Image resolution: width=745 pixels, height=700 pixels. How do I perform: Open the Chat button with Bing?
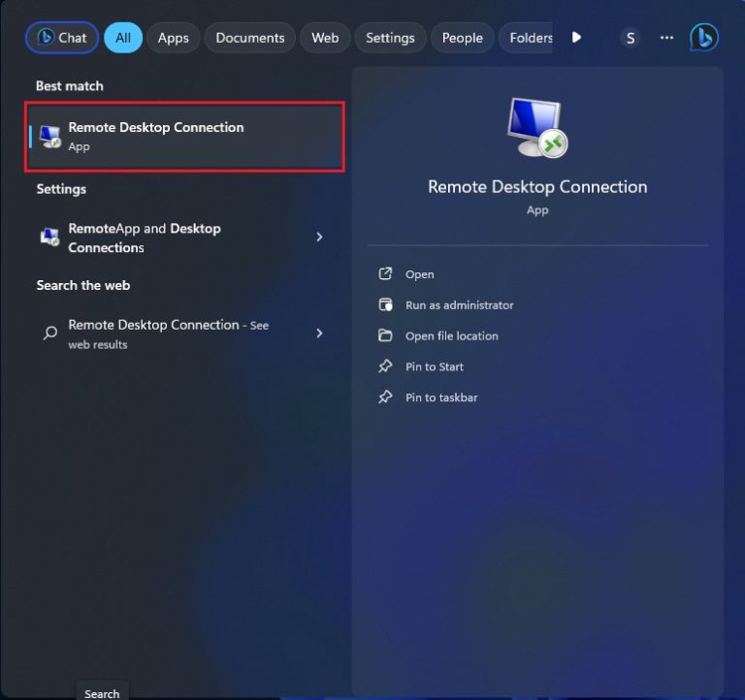click(62, 38)
